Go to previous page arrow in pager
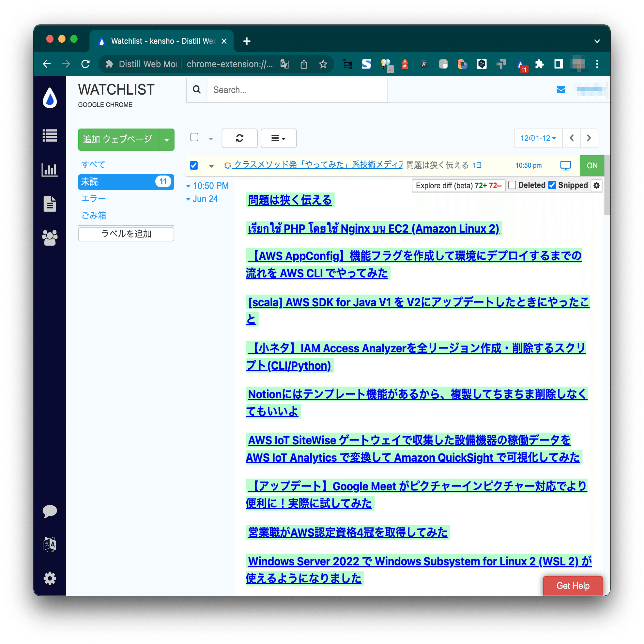Viewport: 644px width, 644px height. [571, 138]
